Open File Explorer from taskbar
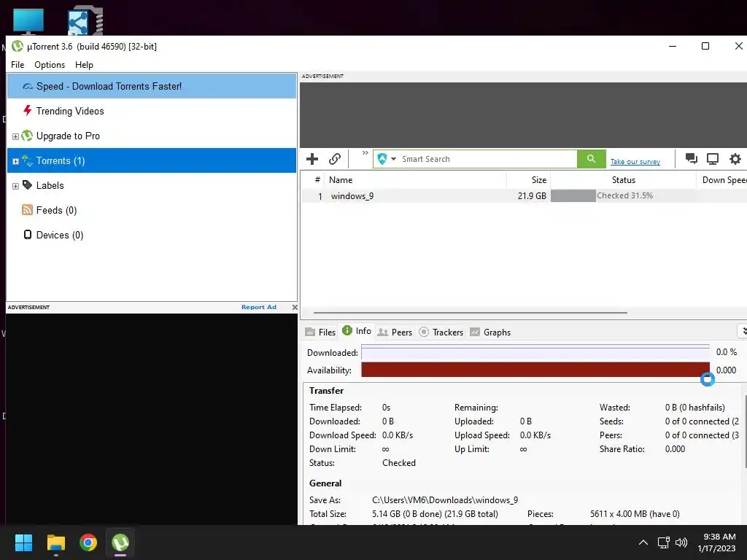The image size is (747, 560). pyautogui.click(x=55, y=542)
